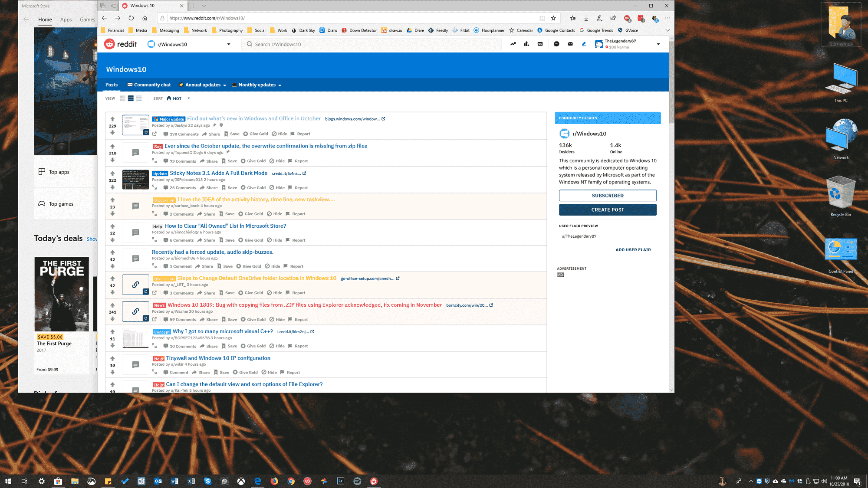
Task: Open Reddit popular trending icon
Action: [x=513, y=44]
